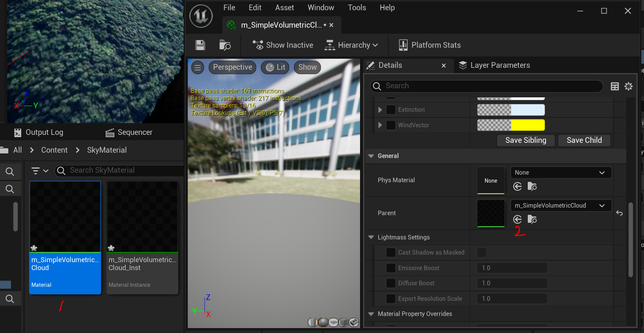Switch to the Layer Parameters tab
This screenshot has width=644, height=333.
[x=494, y=65]
